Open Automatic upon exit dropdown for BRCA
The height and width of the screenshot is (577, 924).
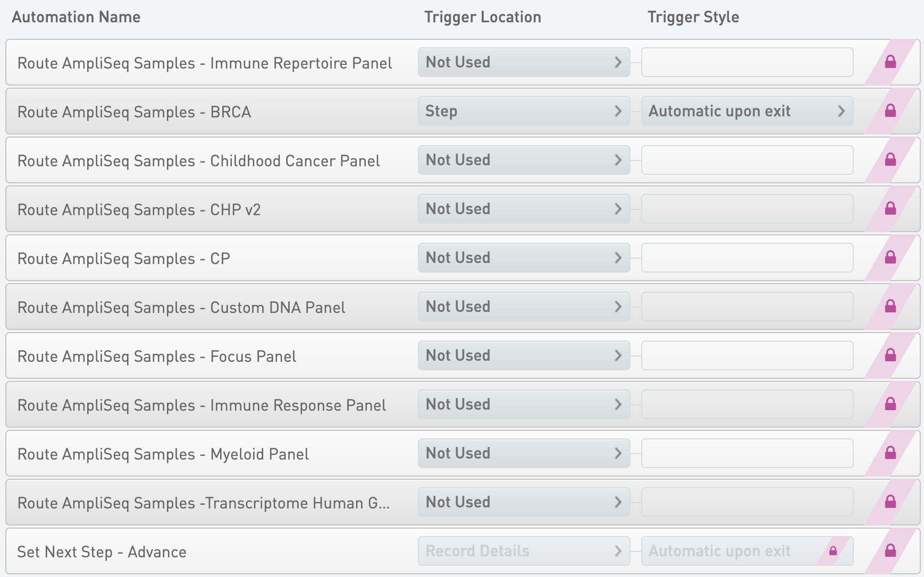tap(747, 111)
